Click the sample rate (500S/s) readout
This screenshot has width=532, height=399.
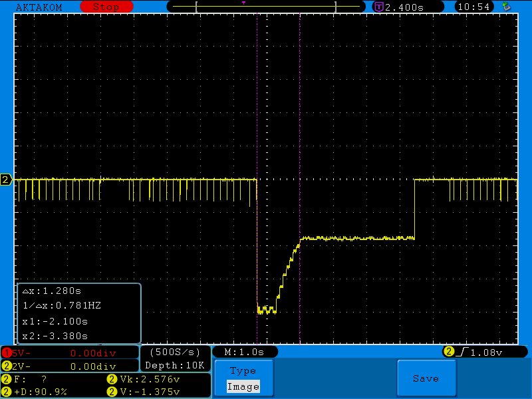[x=175, y=352]
